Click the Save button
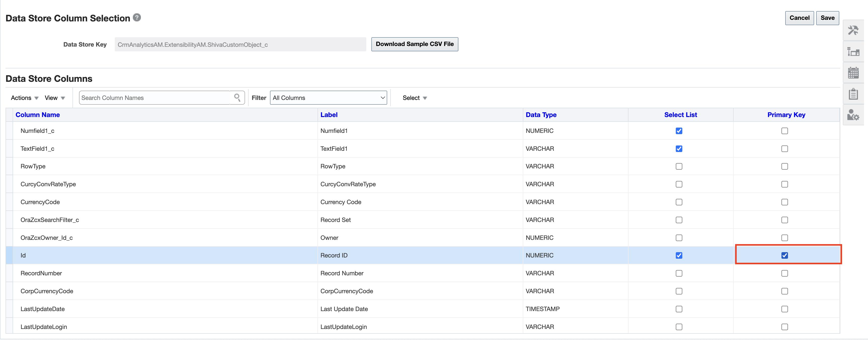The image size is (868, 340). click(829, 18)
